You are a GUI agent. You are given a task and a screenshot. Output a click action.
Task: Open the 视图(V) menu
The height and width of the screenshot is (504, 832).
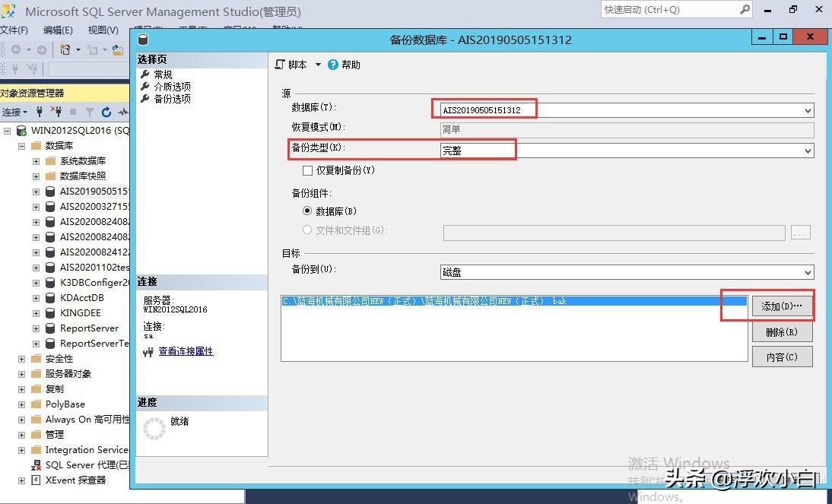(103, 30)
